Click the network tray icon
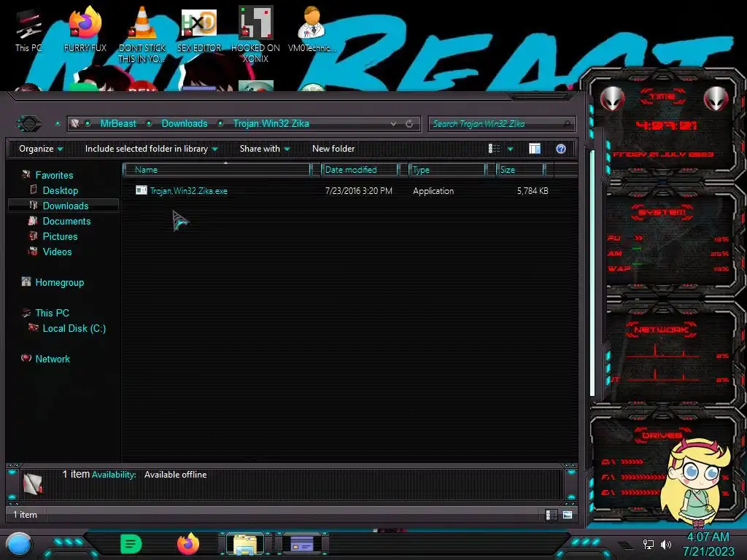This screenshot has width=747, height=560. pos(649,544)
